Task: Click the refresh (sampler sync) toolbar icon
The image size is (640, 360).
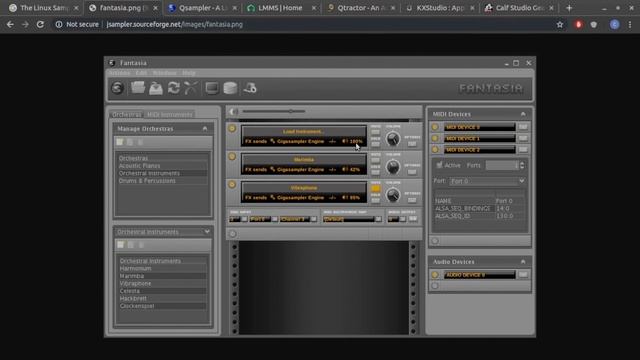Action: click(118, 88)
